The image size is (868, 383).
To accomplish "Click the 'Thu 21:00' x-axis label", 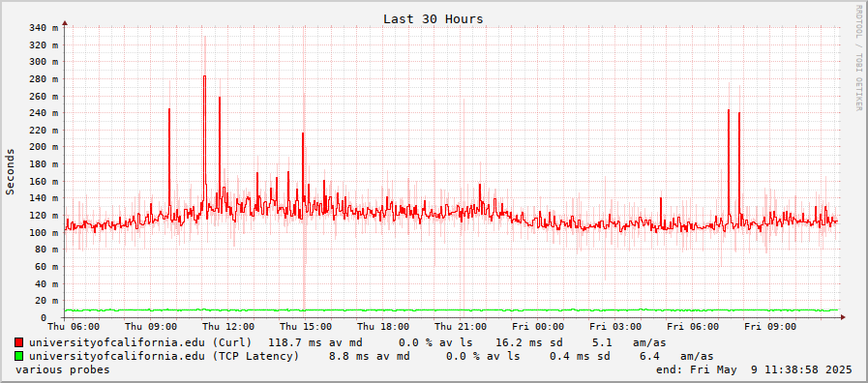I will click(x=462, y=327).
